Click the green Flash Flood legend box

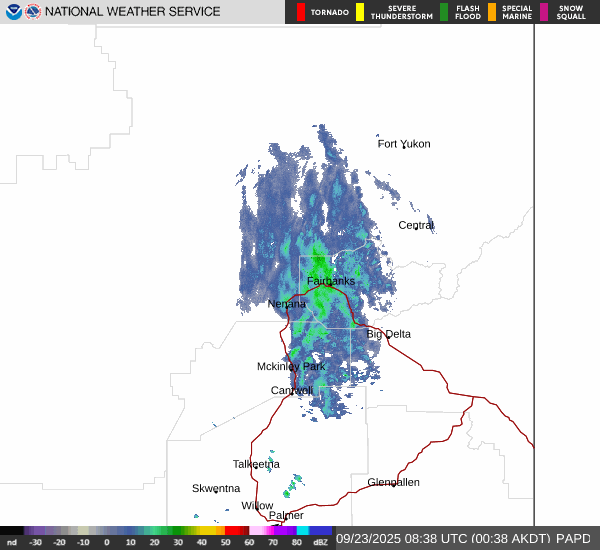click(x=444, y=12)
